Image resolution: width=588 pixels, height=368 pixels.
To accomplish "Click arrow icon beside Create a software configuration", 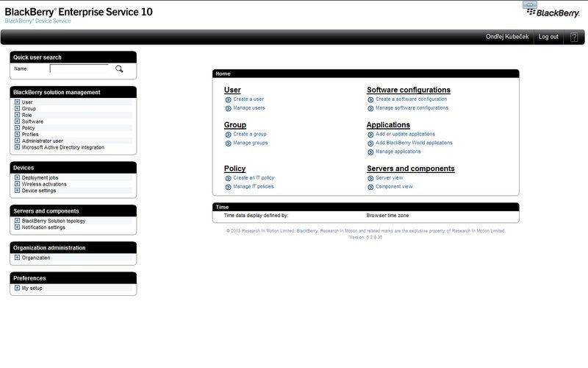I will (x=370, y=99).
